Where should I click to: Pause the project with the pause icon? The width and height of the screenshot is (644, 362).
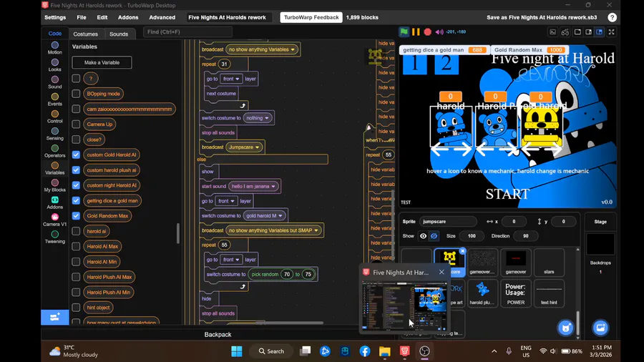tap(416, 31)
